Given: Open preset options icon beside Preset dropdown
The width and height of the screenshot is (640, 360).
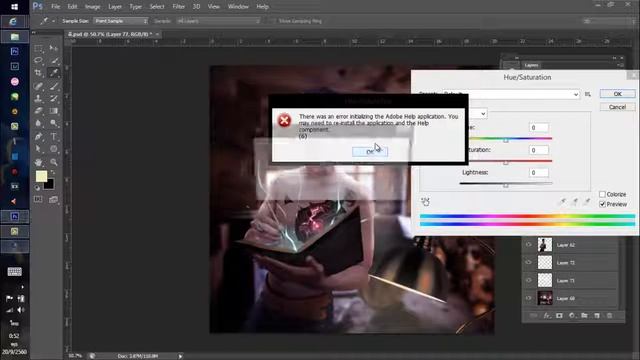Looking at the screenshot, I should pyautogui.click(x=588, y=94).
